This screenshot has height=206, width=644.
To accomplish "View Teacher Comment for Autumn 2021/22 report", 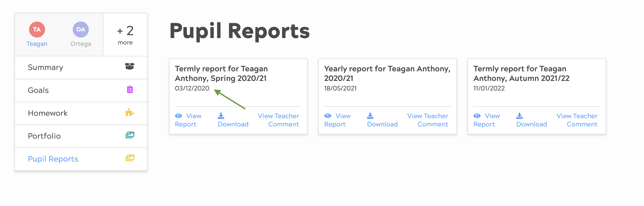I will click(577, 120).
